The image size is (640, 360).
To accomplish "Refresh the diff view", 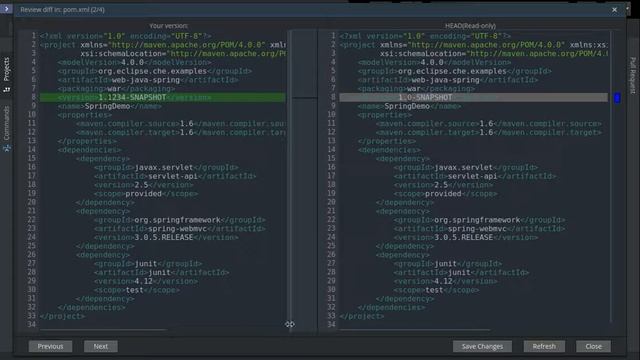I will click(x=544, y=346).
